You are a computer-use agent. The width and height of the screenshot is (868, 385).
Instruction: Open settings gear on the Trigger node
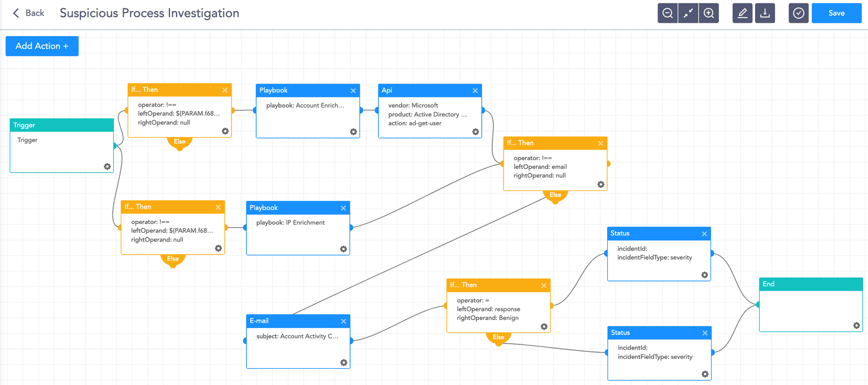coord(107,166)
